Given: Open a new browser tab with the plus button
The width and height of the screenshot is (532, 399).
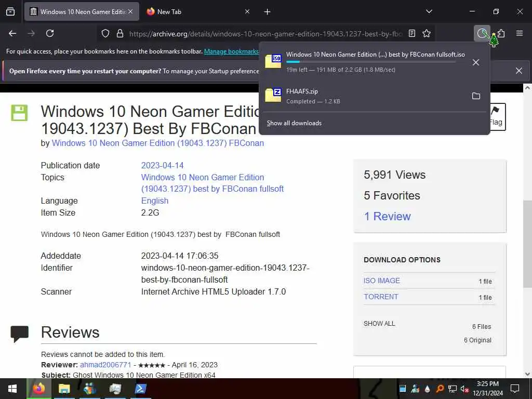Looking at the screenshot, I should point(268,12).
